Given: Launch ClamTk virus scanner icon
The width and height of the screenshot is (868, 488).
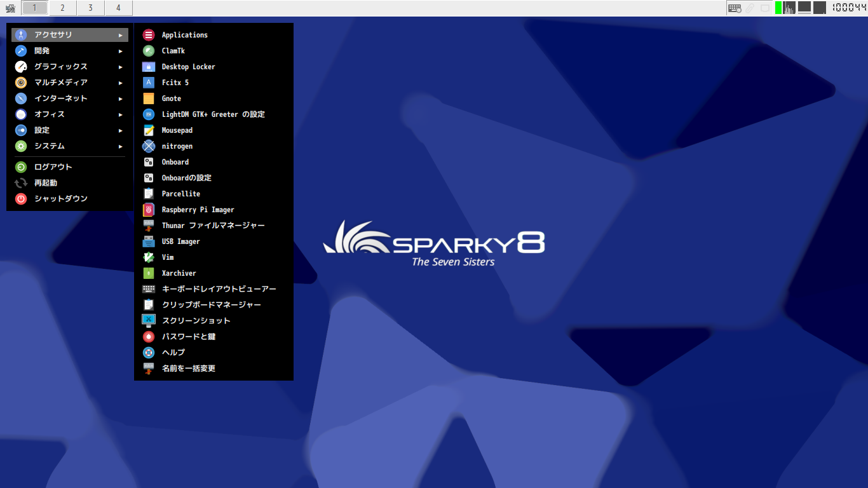Looking at the screenshot, I should (149, 51).
